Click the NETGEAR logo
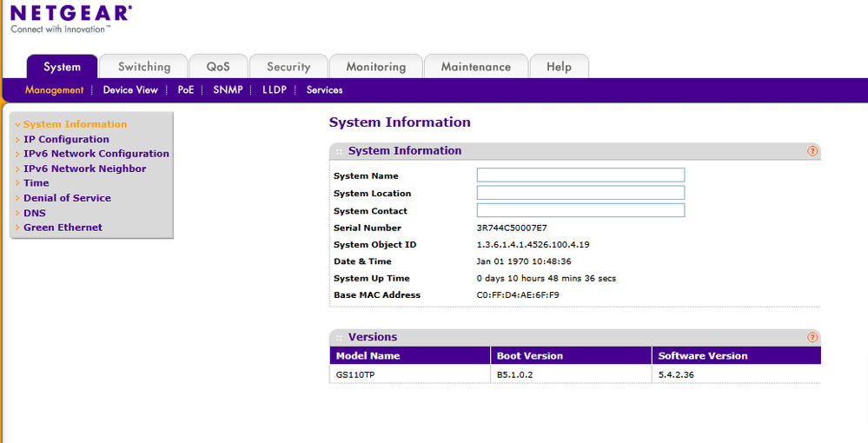Screen dimensions: 868x443 [x=70, y=14]
